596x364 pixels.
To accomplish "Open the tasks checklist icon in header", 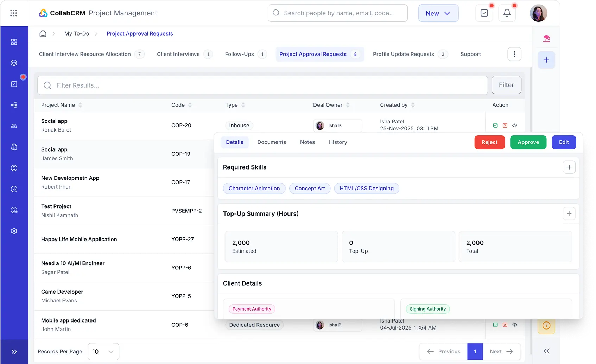I will point(484,13).
